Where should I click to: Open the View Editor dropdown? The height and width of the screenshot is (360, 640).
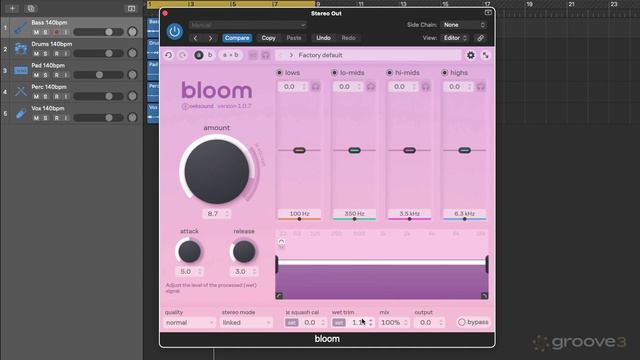455,38
